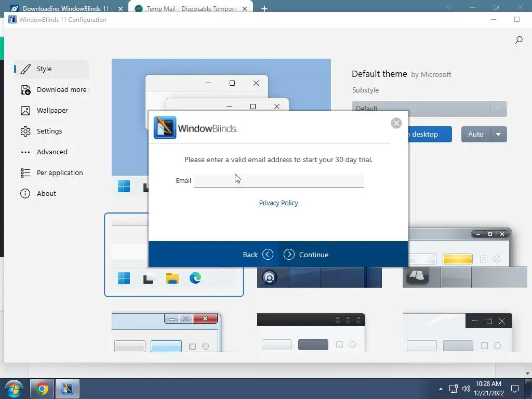Go to Wallpaper section
This screenshot has width=532, height=399.
click(51, 110)
